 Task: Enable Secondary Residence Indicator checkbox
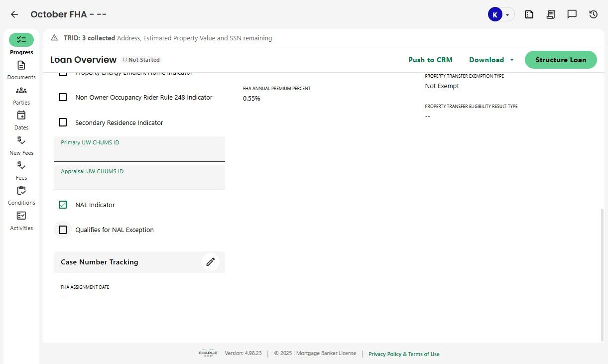pyautogui.click(x=63, y=122)
